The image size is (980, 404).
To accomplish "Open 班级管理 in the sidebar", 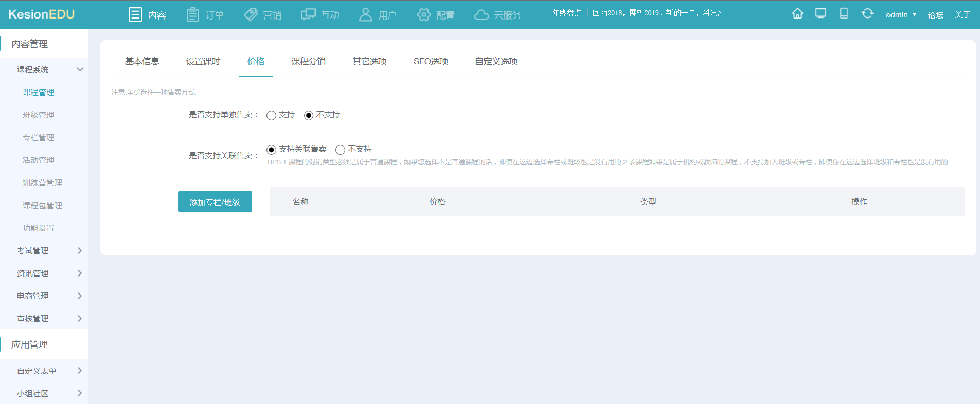I will click(39, 115).
